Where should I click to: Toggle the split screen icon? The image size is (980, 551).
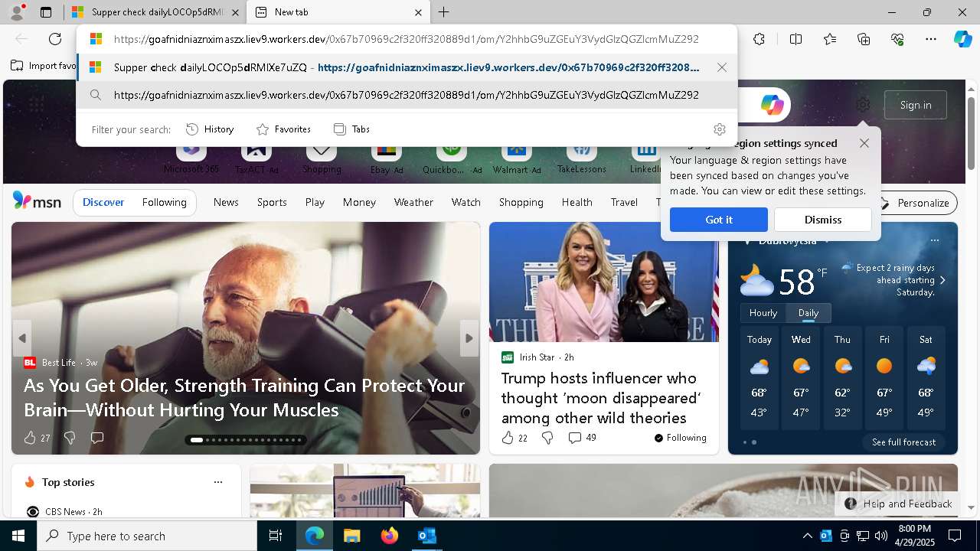click(795, 39)
